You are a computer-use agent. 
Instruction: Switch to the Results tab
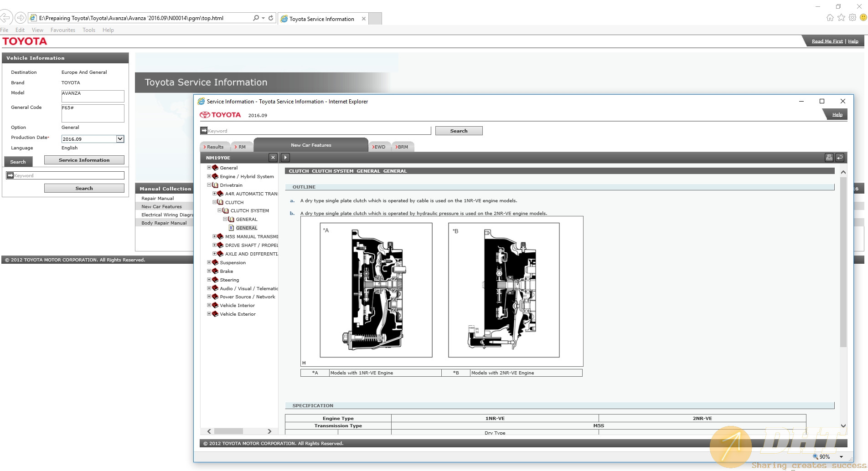(215, 147)
